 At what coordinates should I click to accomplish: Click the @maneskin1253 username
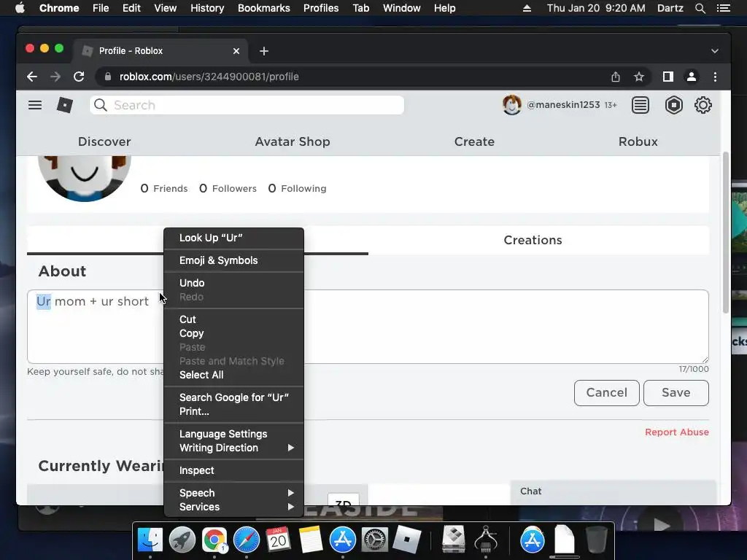click(563, 105)
